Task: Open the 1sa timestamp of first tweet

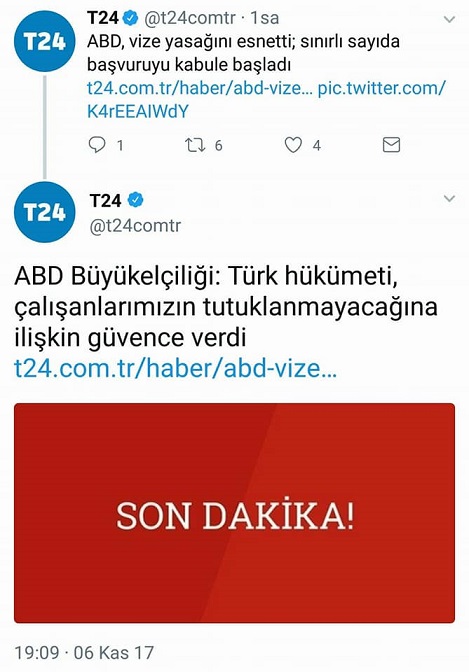Action: tap(265, 18)
